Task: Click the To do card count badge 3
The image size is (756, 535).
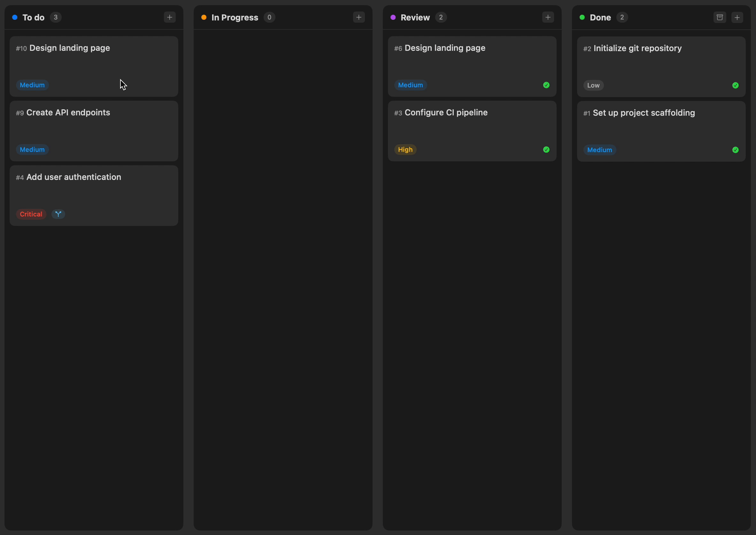Action: coord(56,17)
